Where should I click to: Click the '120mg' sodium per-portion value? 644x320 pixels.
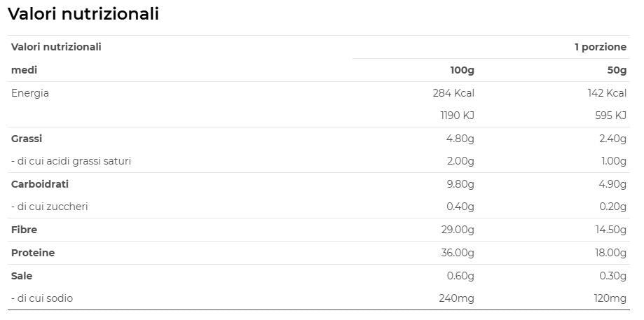[x=608, y=298]
